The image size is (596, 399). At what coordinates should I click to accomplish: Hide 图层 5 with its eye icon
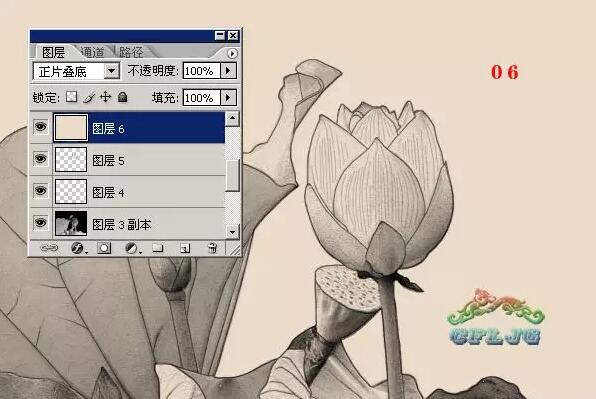[x=40, y=158]
